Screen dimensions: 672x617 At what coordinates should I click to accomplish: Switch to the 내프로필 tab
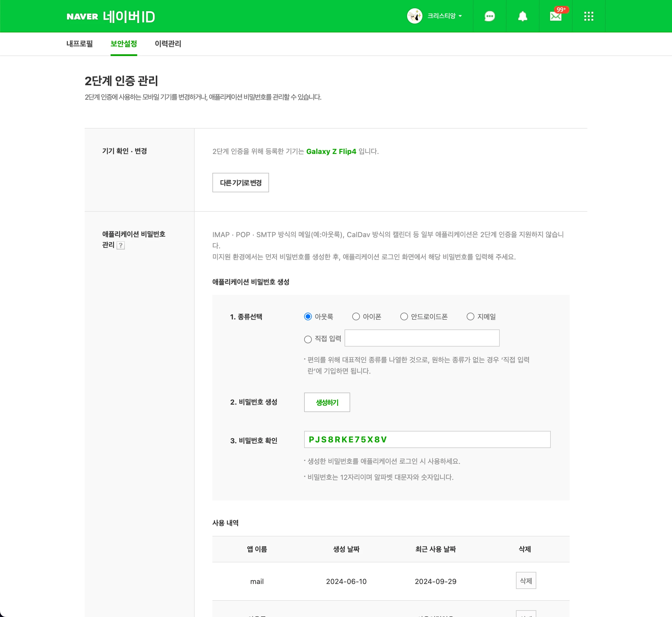(79, 44)
